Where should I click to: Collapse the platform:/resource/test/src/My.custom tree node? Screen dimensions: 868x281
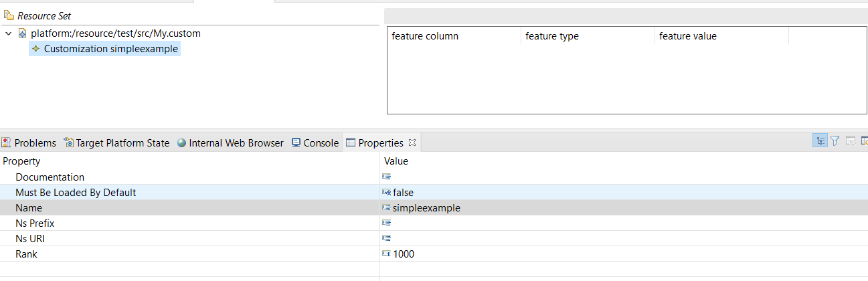(8, 33)
